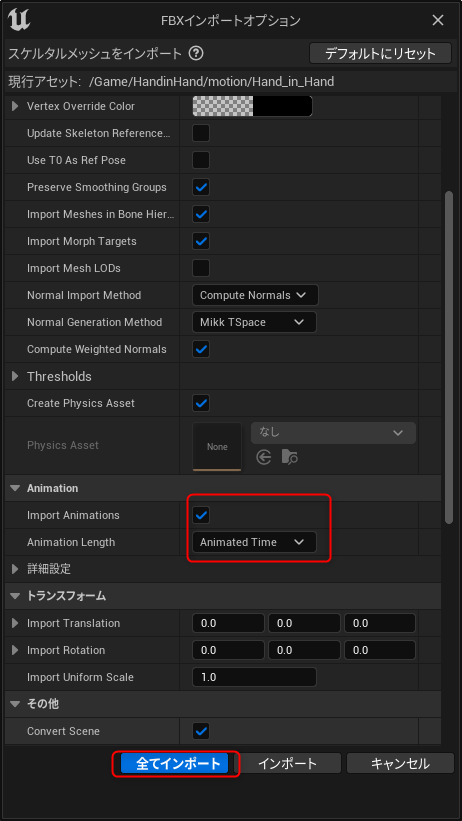The image size is (462, 821).
Task: Disable Create Physics Asset checkbox
Action: (x=201, y=403)
